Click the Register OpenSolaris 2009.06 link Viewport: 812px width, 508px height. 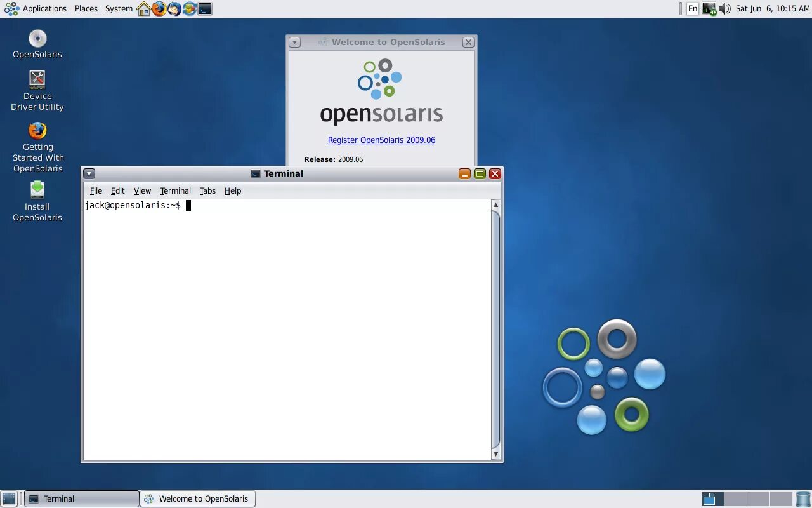tap(381, 140)
